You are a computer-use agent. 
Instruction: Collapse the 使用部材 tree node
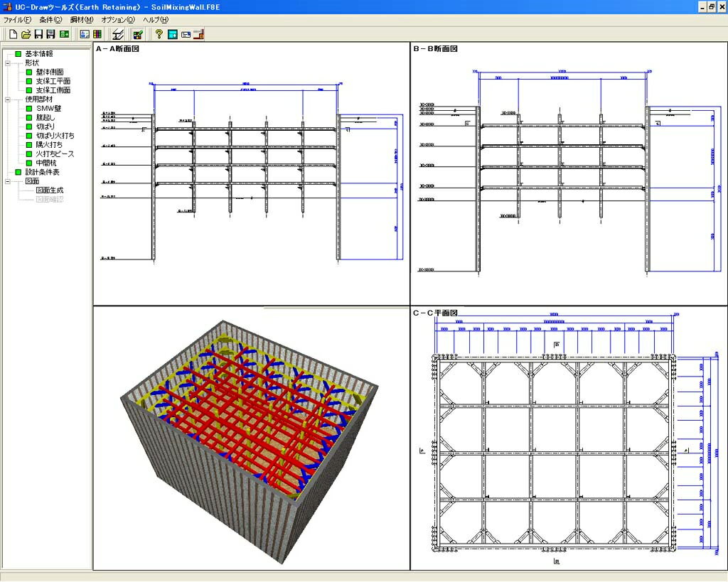8,99
